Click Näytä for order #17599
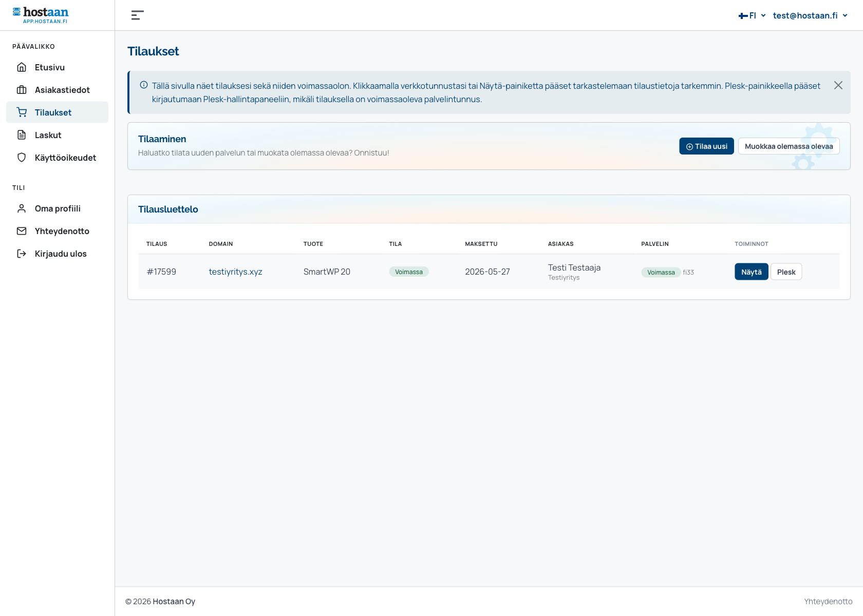This screenshot has height=616, width=863. point(751,272)
